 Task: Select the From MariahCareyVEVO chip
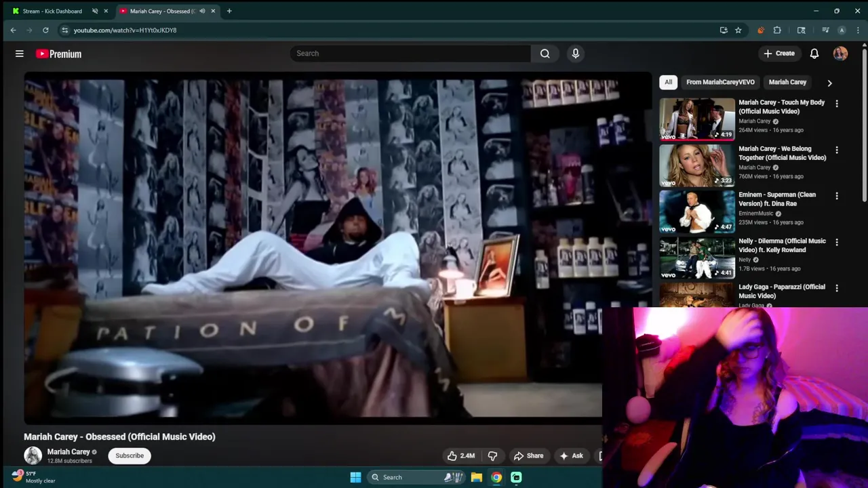720,82
